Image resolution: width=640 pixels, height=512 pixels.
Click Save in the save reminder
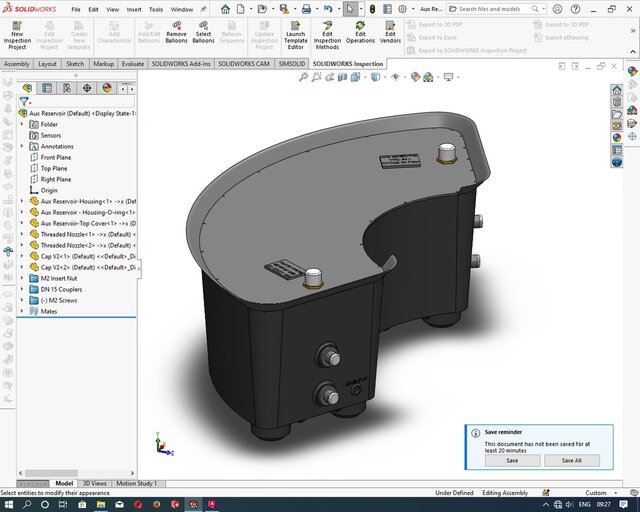pyautogui.click(x=511, y=461)
